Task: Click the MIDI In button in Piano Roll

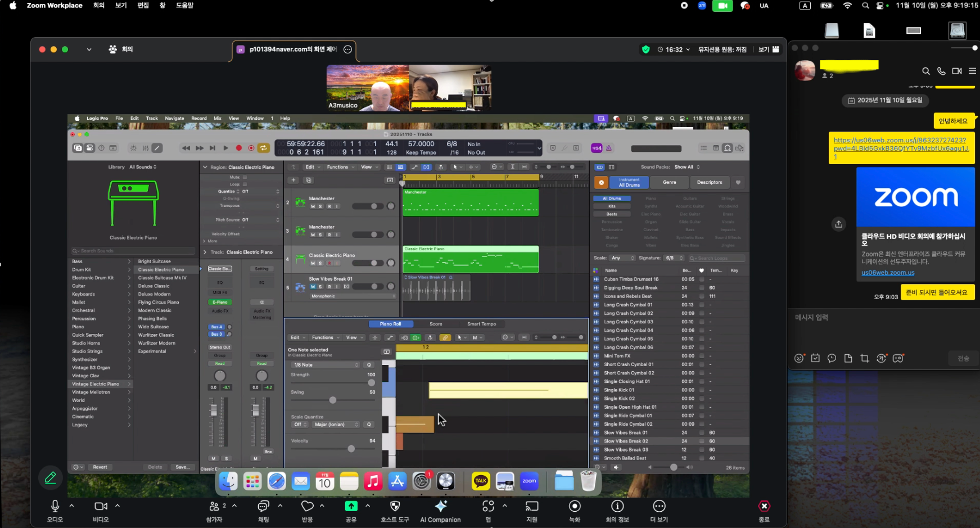Action: point(404,337)
